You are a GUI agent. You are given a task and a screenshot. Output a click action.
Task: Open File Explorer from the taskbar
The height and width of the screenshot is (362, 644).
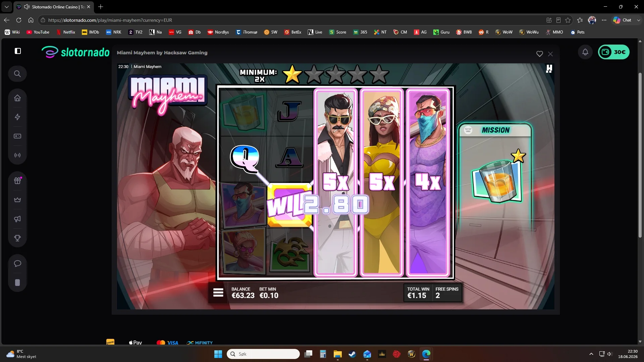pos(337,354)
